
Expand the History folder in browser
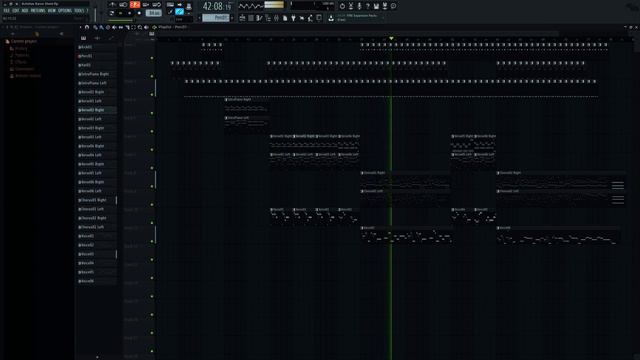click(18, 48)
